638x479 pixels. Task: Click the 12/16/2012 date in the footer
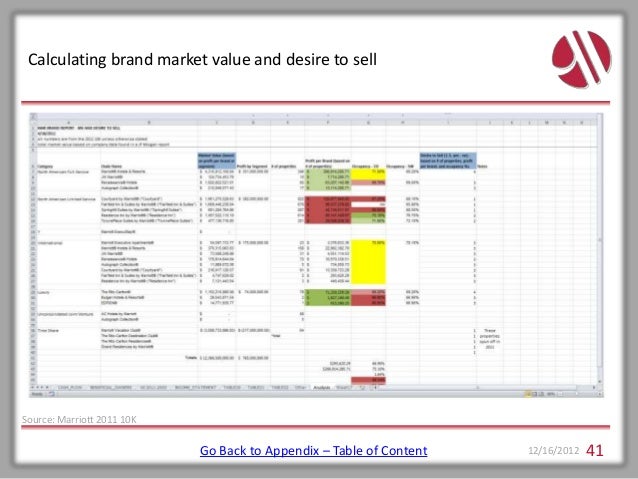point(553,450)
